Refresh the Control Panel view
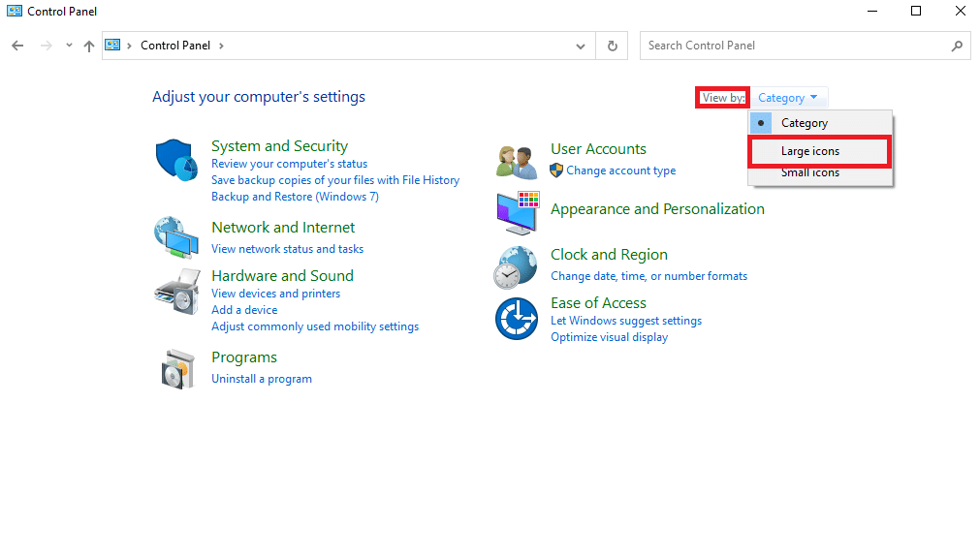Screen dimensions: 980x559 612,46
